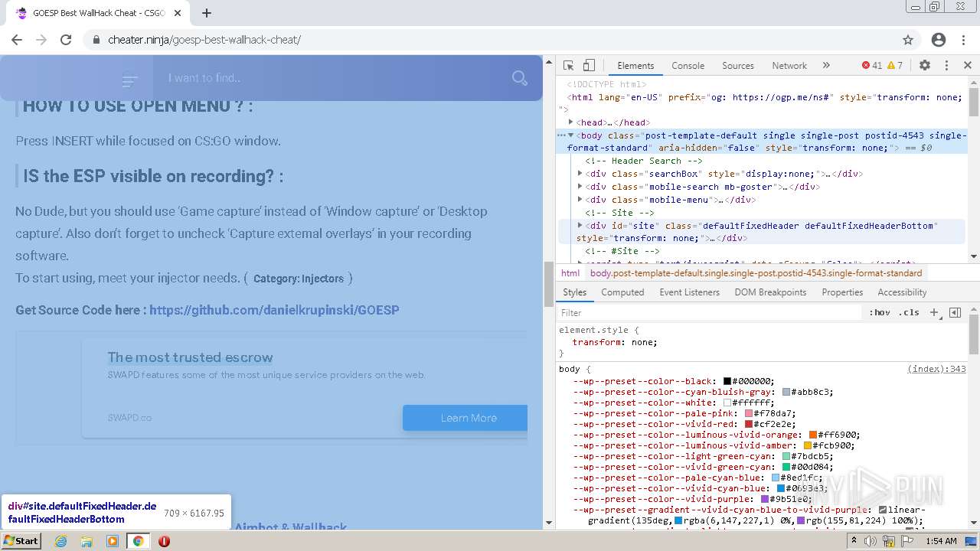
Task: Open the Windows Start menu
Action: tap(21, 541)
